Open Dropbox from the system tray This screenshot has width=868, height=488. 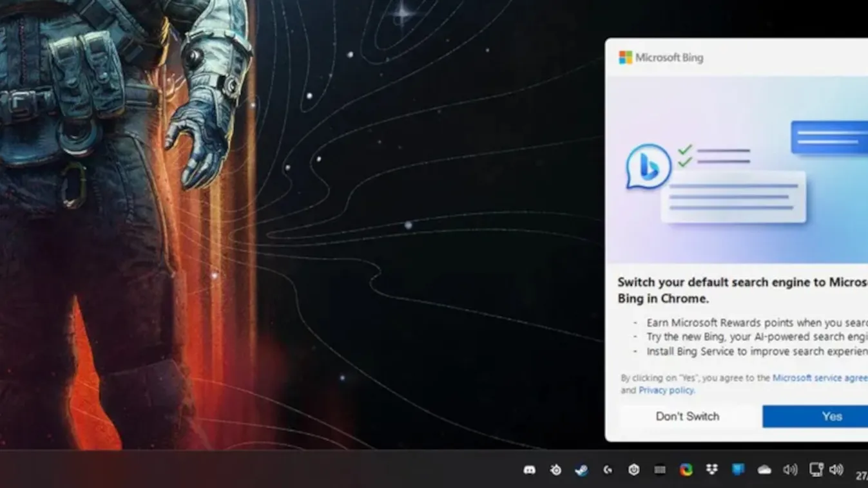pyautogui.click(x=712, y=470)
